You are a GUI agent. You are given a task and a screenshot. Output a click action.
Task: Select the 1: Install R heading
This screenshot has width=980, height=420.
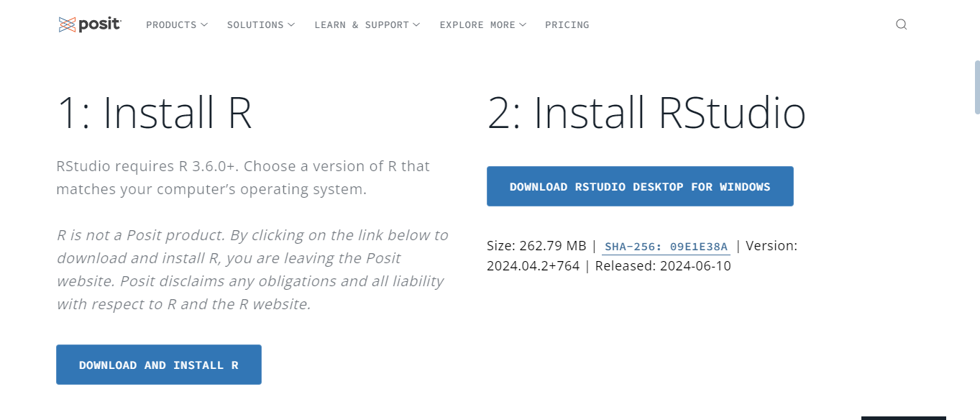coord(155,112)
